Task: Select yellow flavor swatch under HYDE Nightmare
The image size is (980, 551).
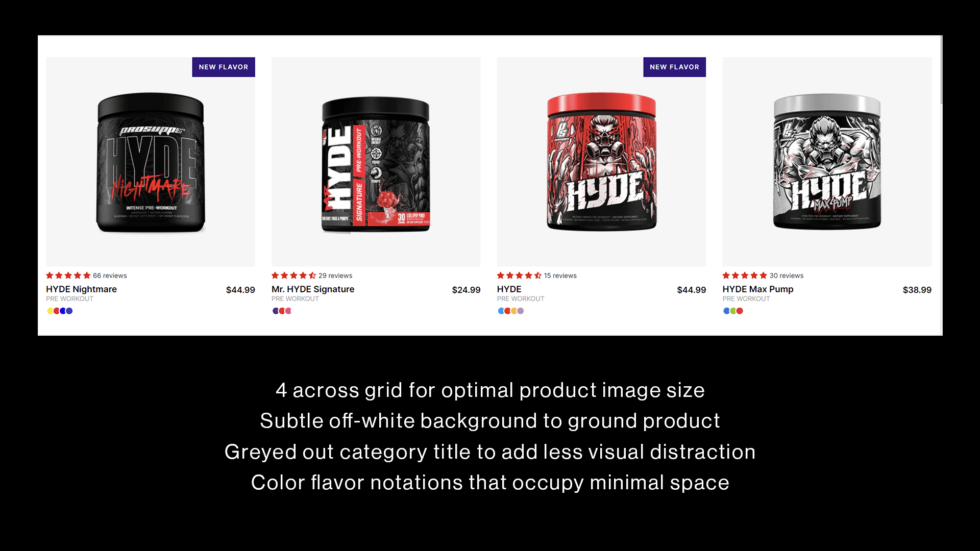Action: click(50, 311)
